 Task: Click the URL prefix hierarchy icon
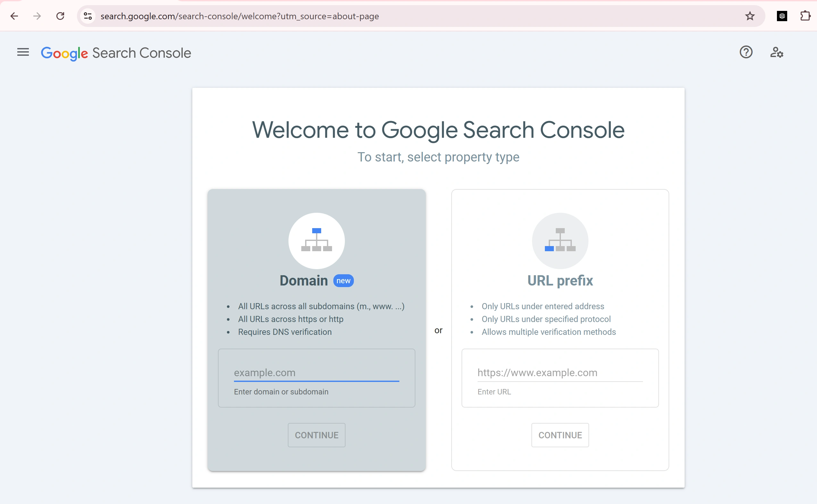[560, 241]
